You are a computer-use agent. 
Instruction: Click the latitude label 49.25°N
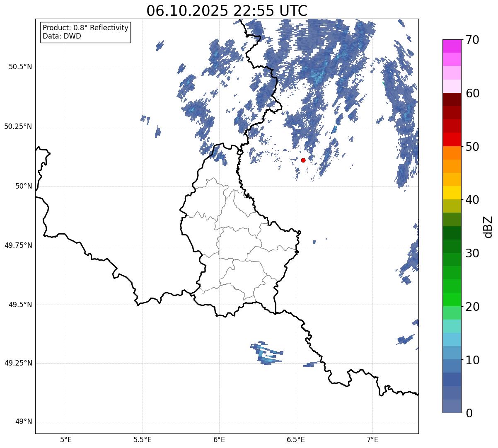pyautogui.click(x=18, y=363)
